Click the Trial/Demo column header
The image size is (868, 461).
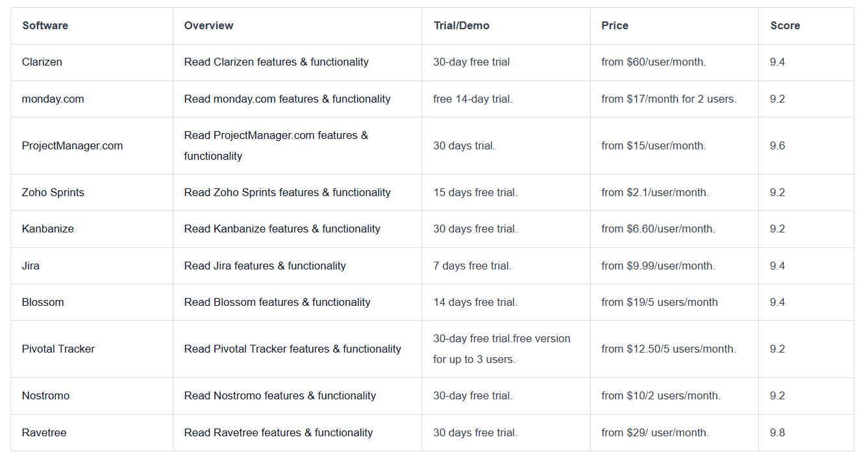point(462,26)
